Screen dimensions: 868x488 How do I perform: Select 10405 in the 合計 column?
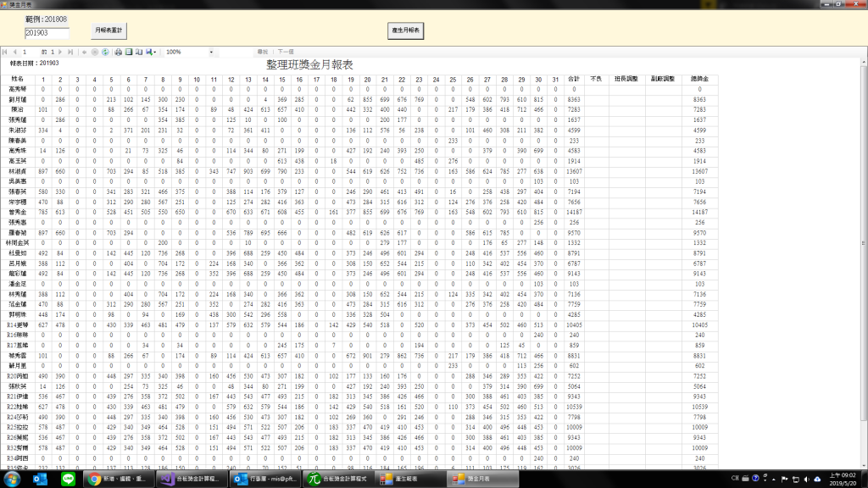(x=574, y=325)
